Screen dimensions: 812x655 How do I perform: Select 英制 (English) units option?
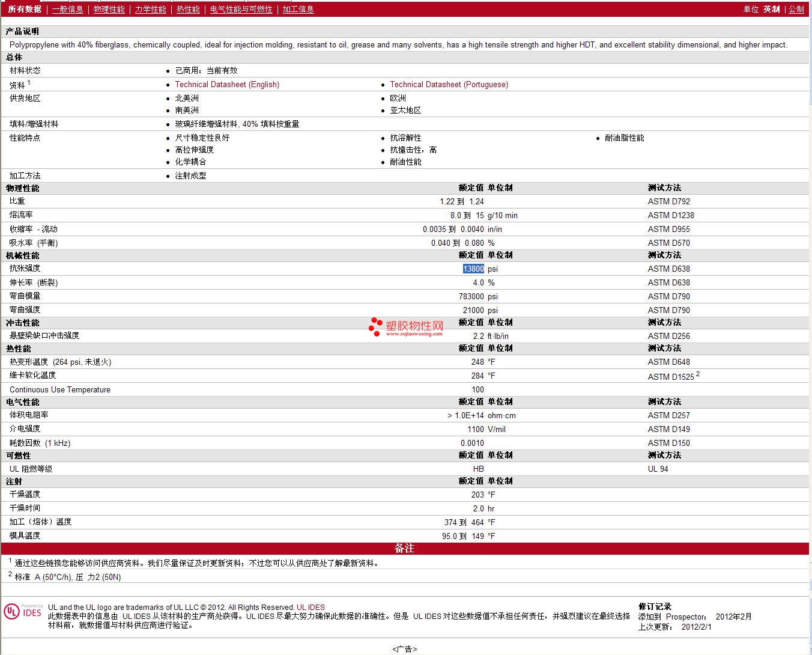pyautogui.click(x=771, y=9)
